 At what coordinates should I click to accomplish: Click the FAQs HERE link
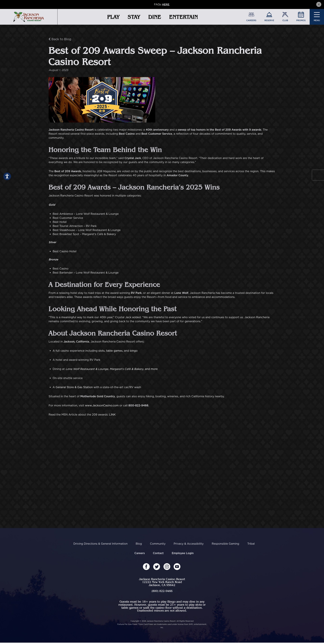(x=166, y=5)
